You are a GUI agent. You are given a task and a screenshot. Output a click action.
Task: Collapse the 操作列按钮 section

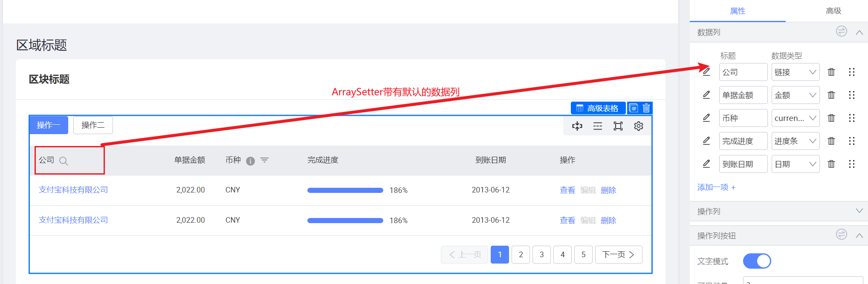[859, 235]
